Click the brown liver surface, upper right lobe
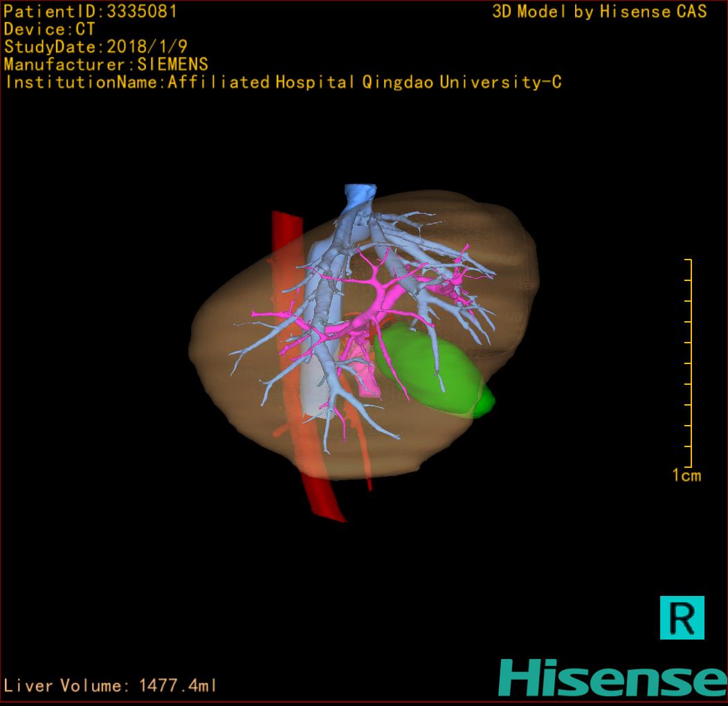Image resolution: width=728 pixels, height=706 pixels. point(498,228)
